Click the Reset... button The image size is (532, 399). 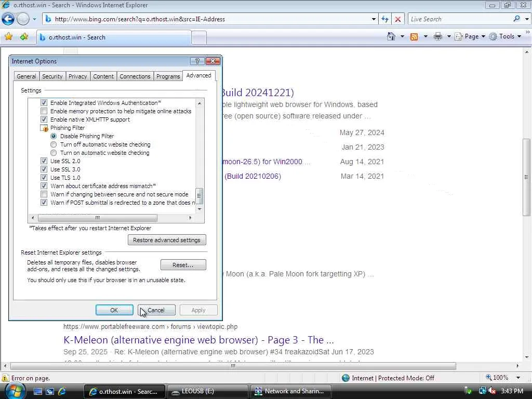(x=183, y=265)
